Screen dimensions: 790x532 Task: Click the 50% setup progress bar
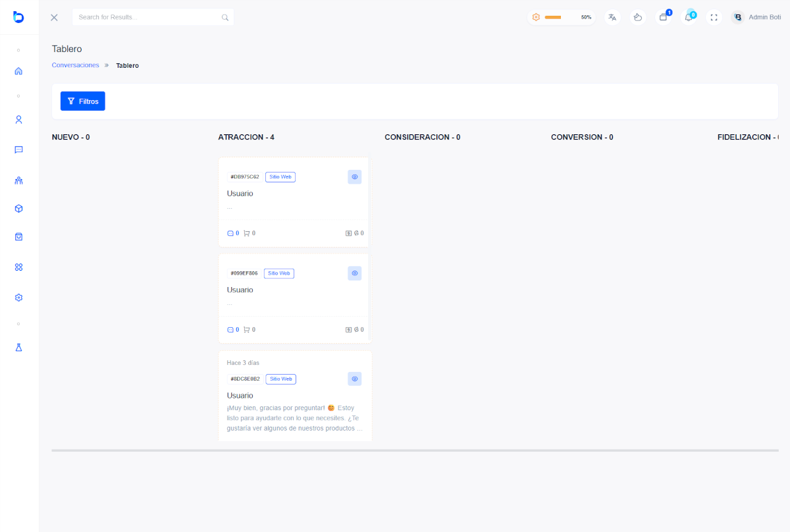pos(561,17)
